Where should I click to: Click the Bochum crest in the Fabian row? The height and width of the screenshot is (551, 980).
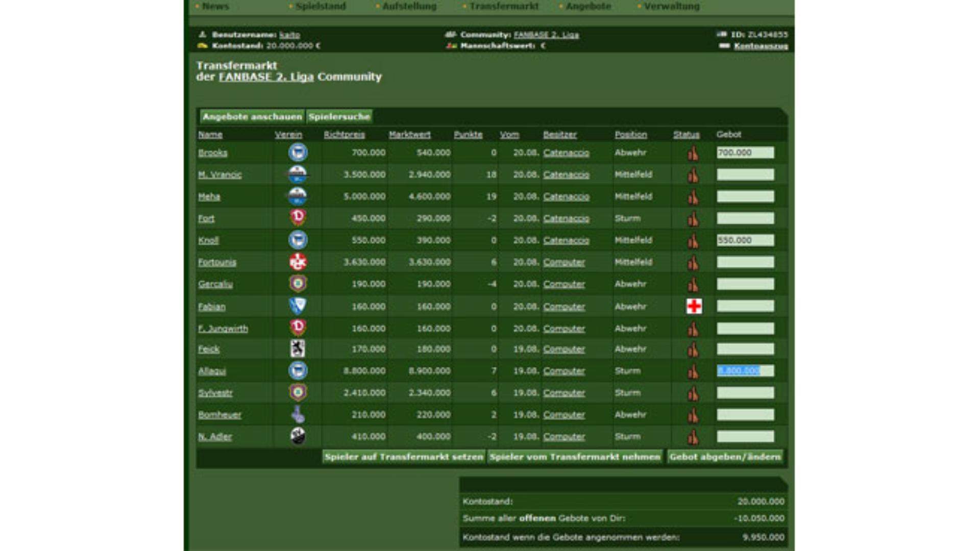point(298,306)
